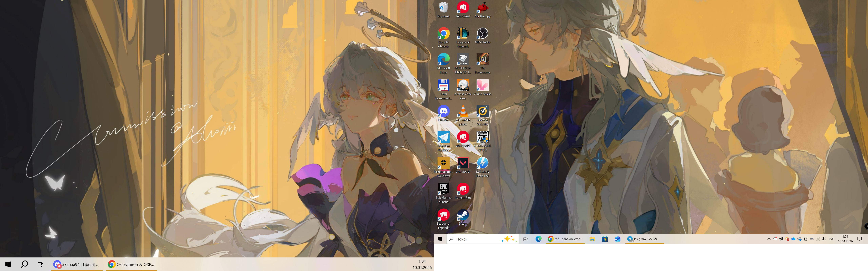Image resolution: width=868 pixels, height=271 pixels.
Task: Expand the hidden system tray icons chevron
Action: click(769, 239)
